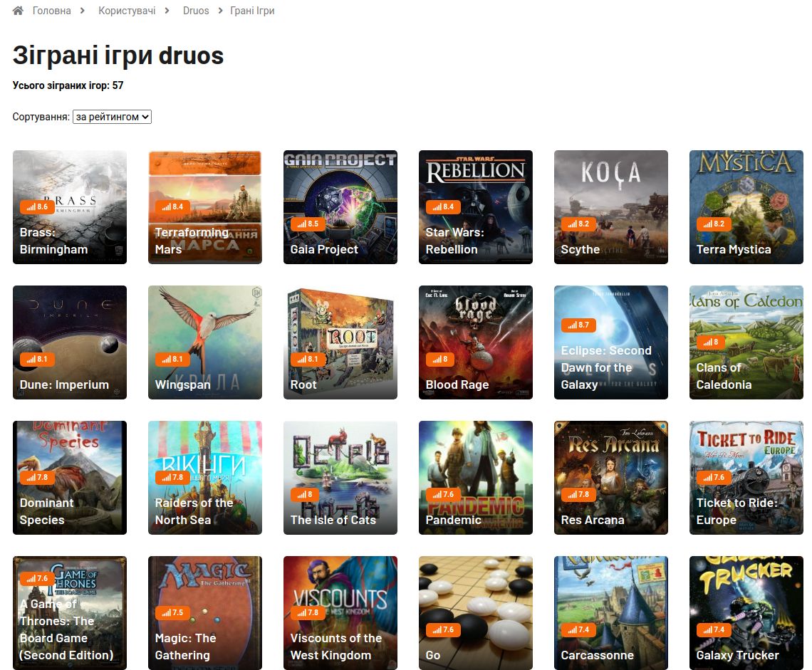Open the Brass: Birmingham game title
The image size is (812, 670).
click(53, 241)
